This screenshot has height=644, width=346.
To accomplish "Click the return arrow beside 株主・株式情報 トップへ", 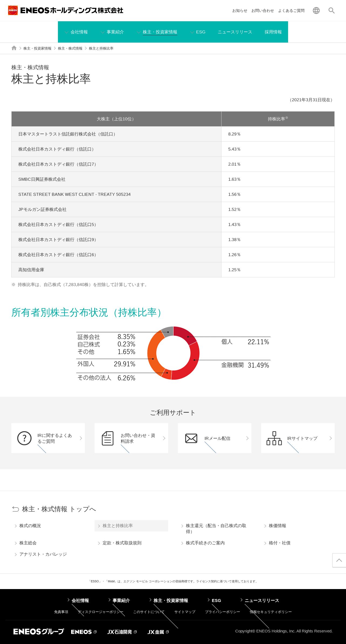I will (x=16, y=509).
